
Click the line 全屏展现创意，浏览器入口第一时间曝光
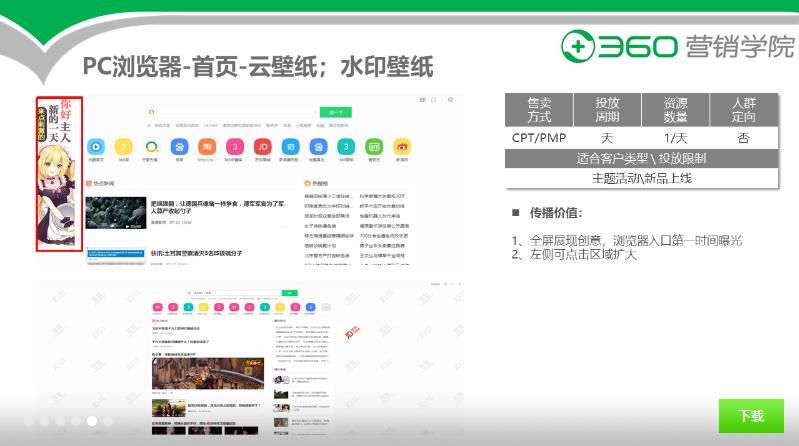[635, 240]
